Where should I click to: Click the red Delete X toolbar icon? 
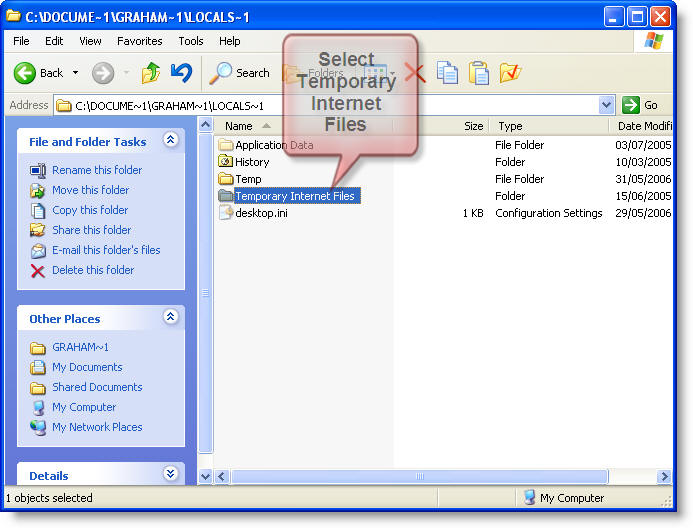pos(415,73)
